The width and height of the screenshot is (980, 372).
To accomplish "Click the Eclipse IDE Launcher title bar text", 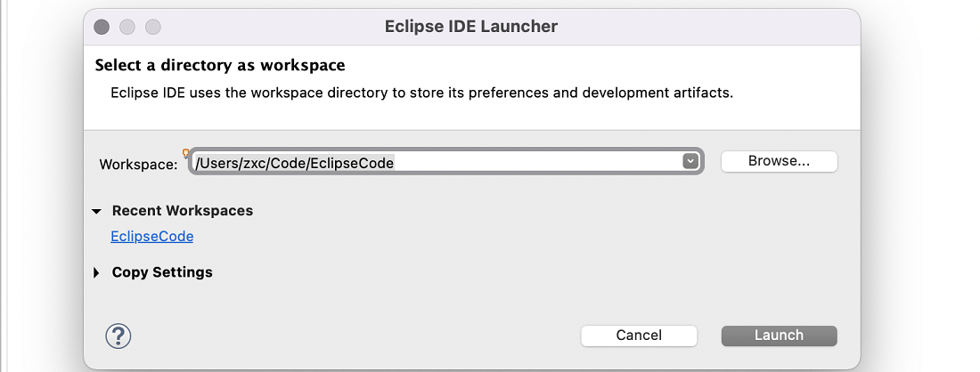I will [471, 26].
